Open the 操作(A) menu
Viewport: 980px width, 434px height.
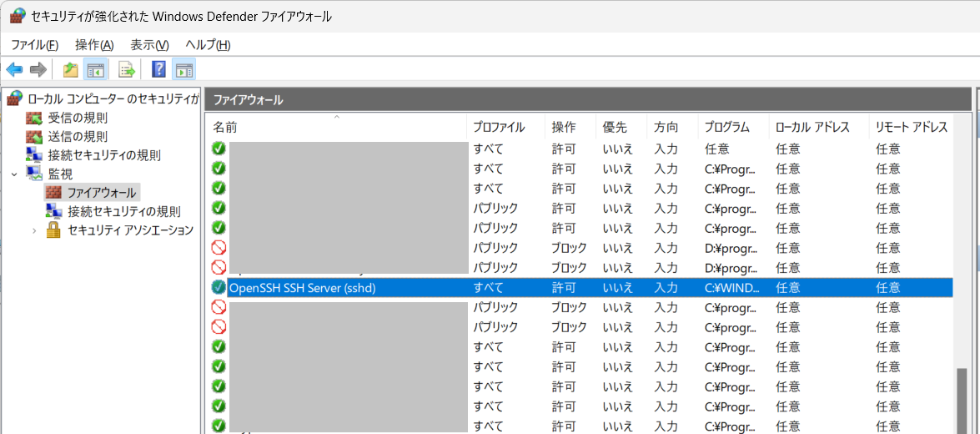(94, 45)
